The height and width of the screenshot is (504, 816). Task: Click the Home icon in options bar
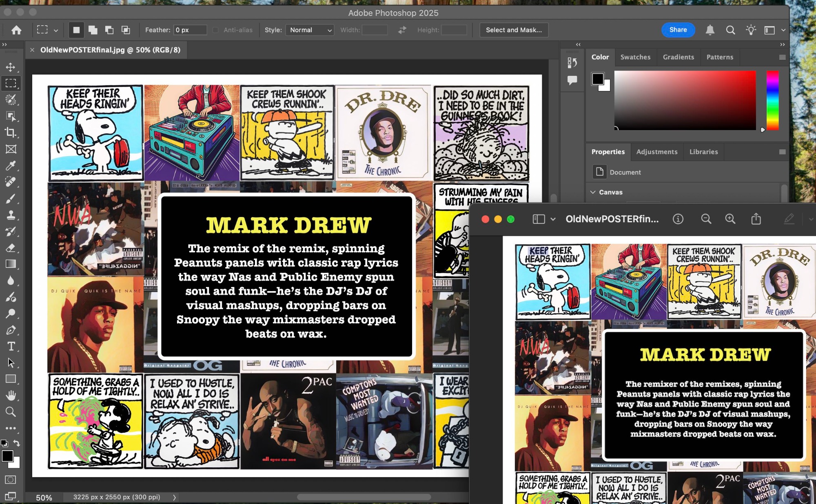pos(16,30)
